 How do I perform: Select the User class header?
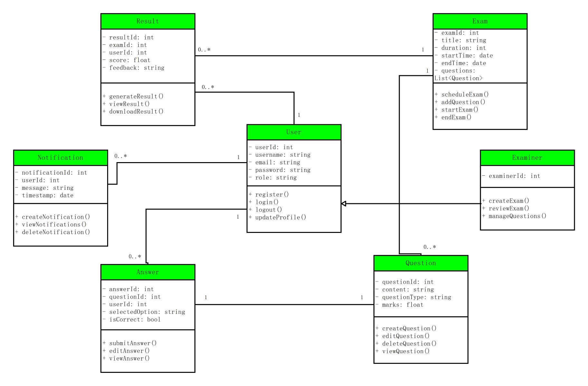click(294, 132)
